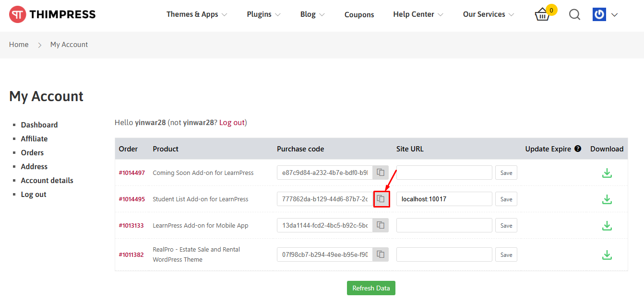Click product name Student List Add-on for LearnPress
Image resolution: width=644 pixels, height=300 pixels.
pos(201,199)
